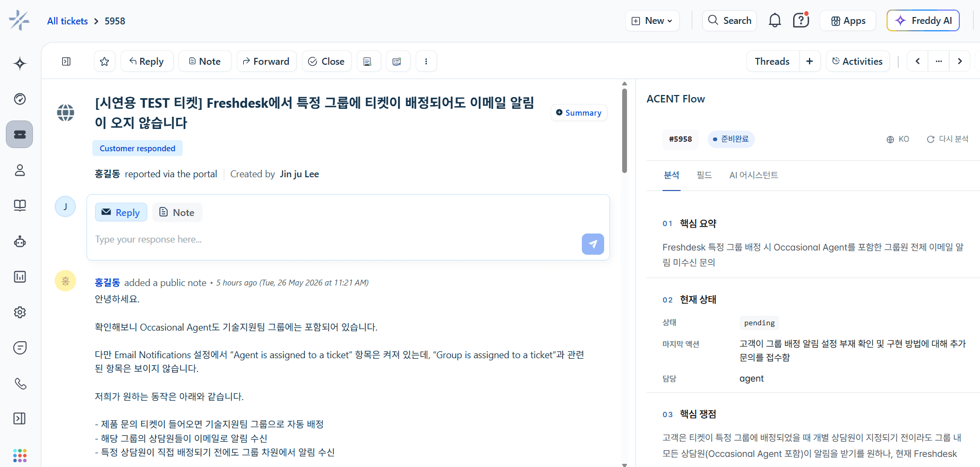980x467 pixels.
Task: Go to previous ticket arrow
Action: (x=918, y=62)
